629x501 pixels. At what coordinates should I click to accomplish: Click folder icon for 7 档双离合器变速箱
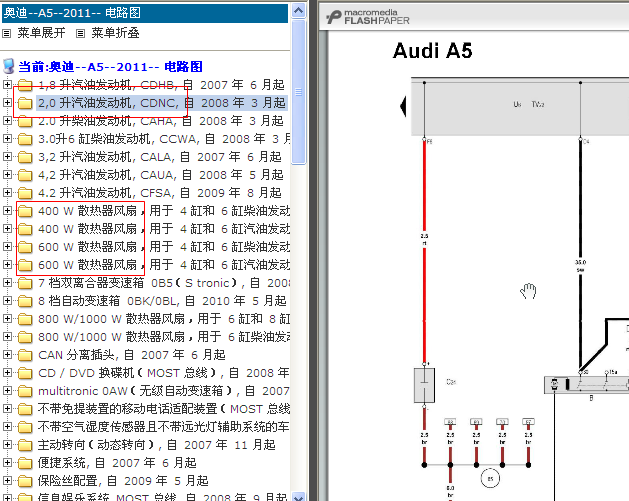pyautogui.click(x=25, y=283)
